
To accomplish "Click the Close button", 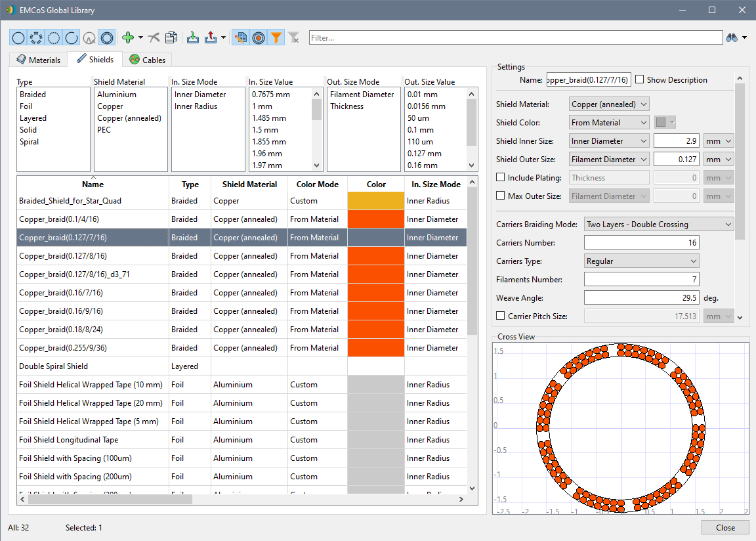I will click(725, 527).
